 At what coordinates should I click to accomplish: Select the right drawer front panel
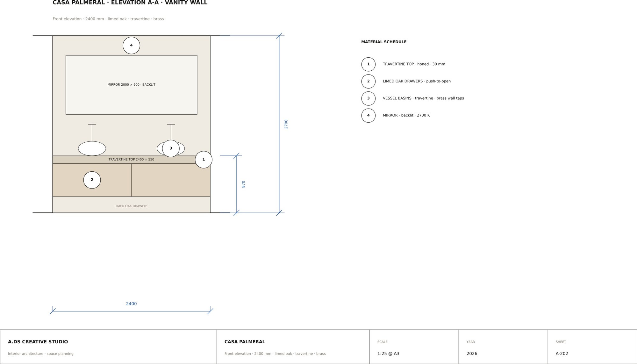[171, 180]
